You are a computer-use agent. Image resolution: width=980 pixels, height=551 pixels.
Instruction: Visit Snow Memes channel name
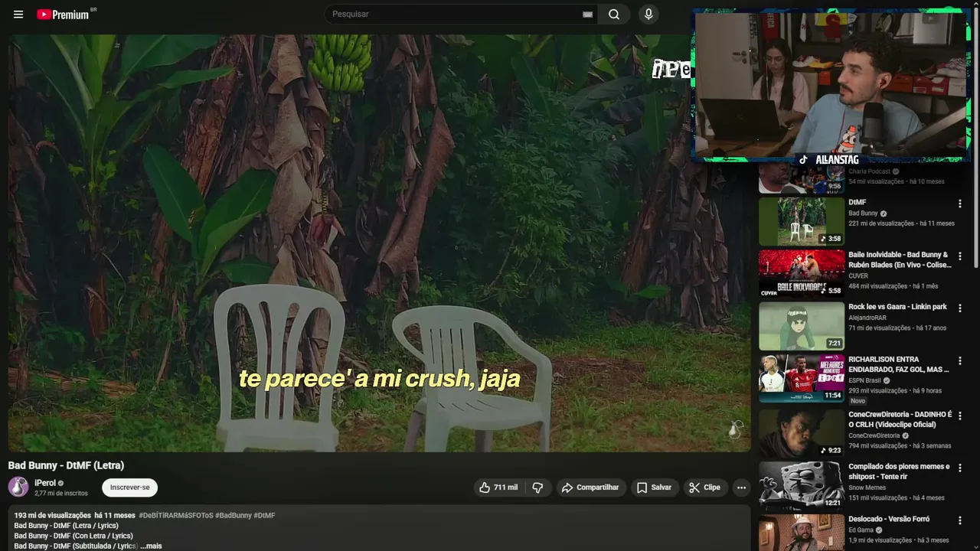(867, 487)
